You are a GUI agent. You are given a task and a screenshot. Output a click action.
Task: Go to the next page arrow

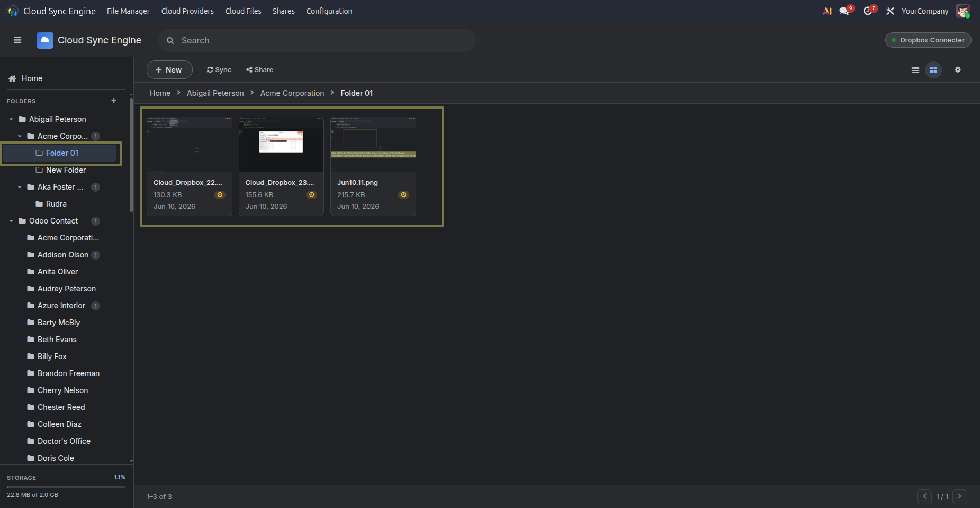[x=960, y=496]
